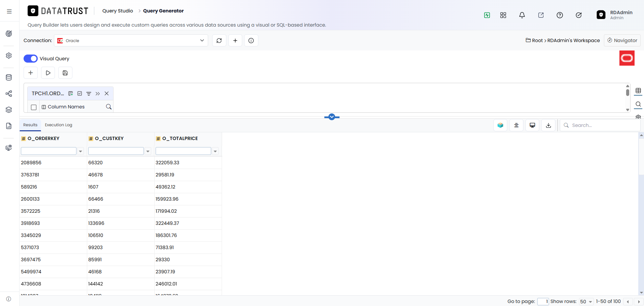Refresh the Oracle connection
The image size is (644, 306).
(219, 40)
